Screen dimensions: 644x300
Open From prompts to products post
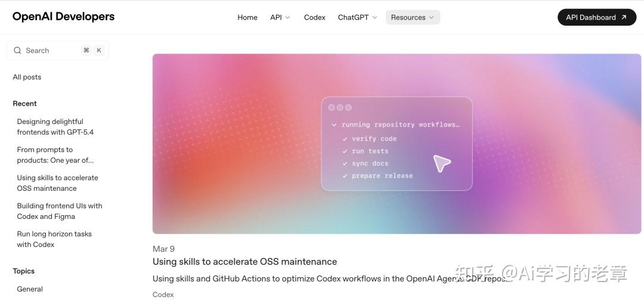(x=55, y=155)
